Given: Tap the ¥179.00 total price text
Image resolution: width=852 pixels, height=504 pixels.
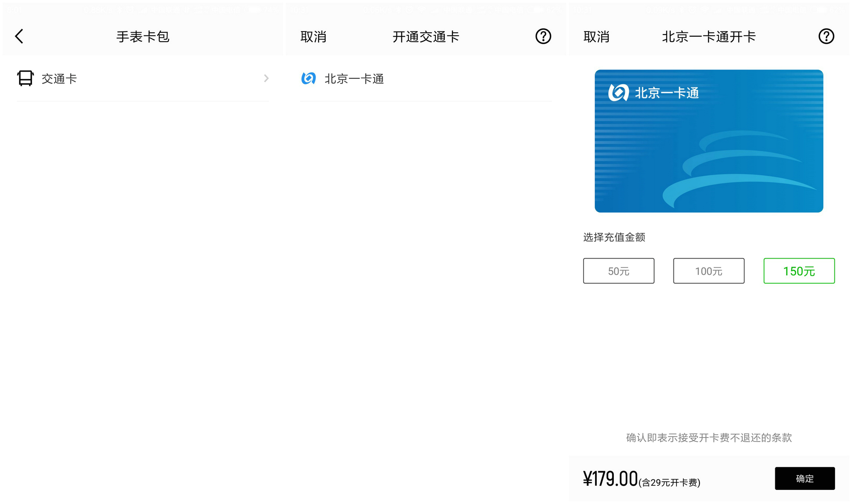Looking at the screenshot, I should (610, 478).
